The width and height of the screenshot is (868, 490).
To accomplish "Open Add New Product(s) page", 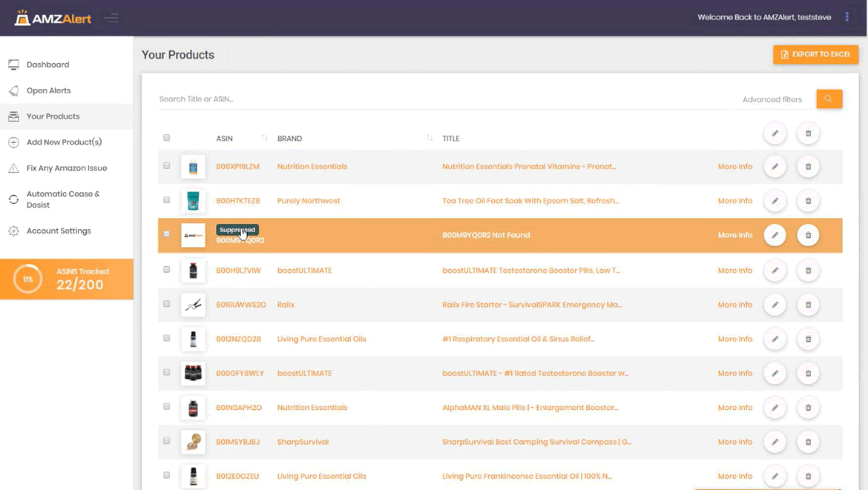I will tap(67, 142).
